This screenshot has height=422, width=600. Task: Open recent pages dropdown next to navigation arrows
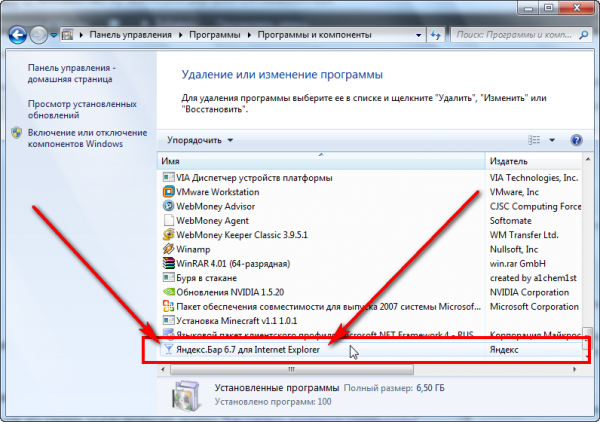[54, 36]
